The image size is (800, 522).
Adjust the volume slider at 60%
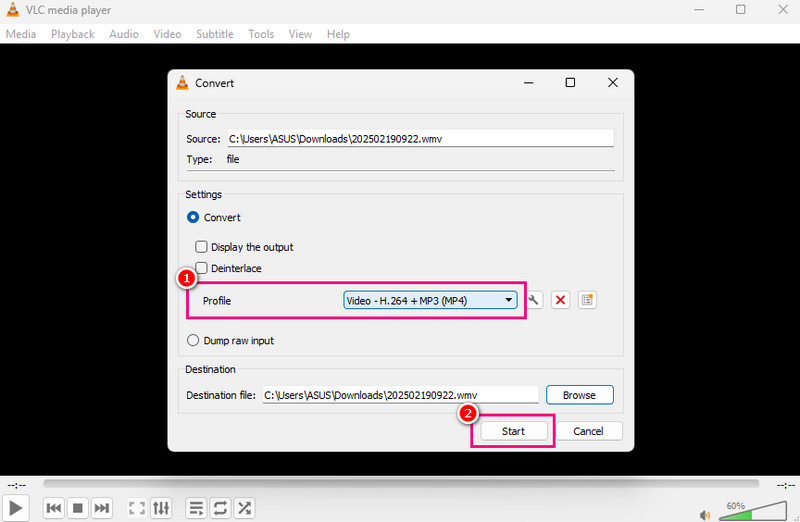point(753,511)
